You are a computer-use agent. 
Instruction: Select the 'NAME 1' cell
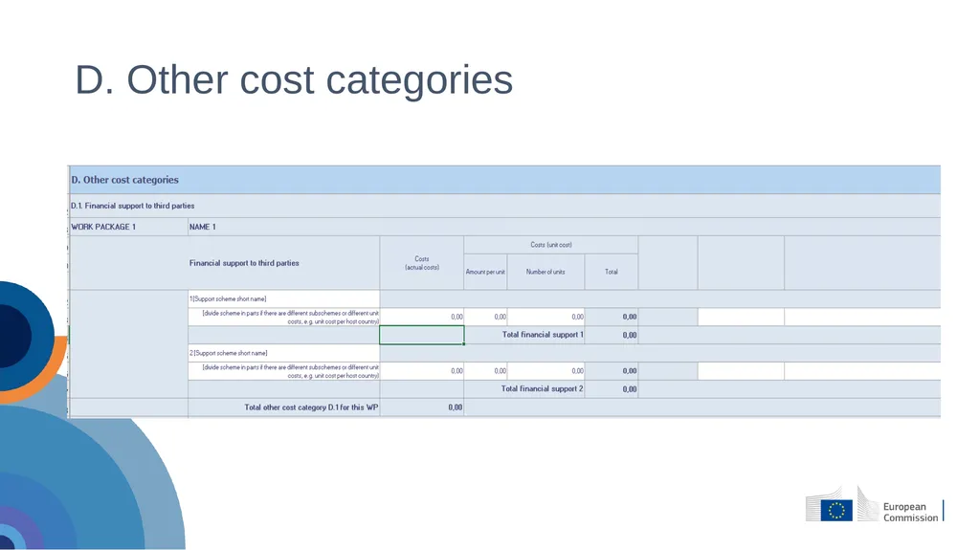(x=564, y=227)
